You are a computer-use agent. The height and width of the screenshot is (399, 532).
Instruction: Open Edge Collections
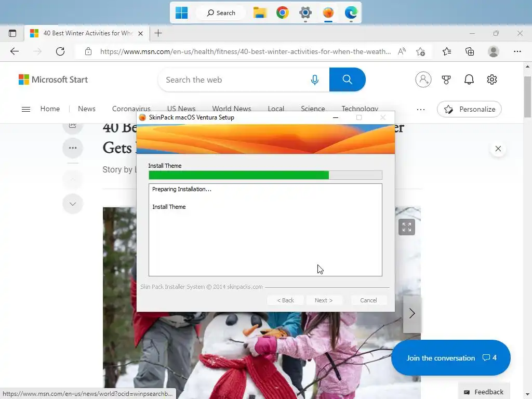point(470,51)
